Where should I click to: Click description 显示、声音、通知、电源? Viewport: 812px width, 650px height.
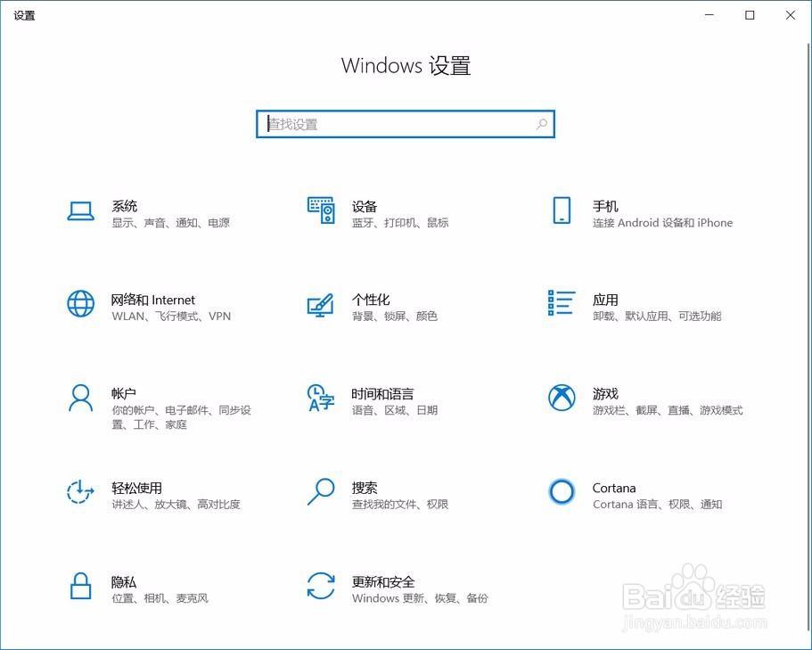point(171,223)
